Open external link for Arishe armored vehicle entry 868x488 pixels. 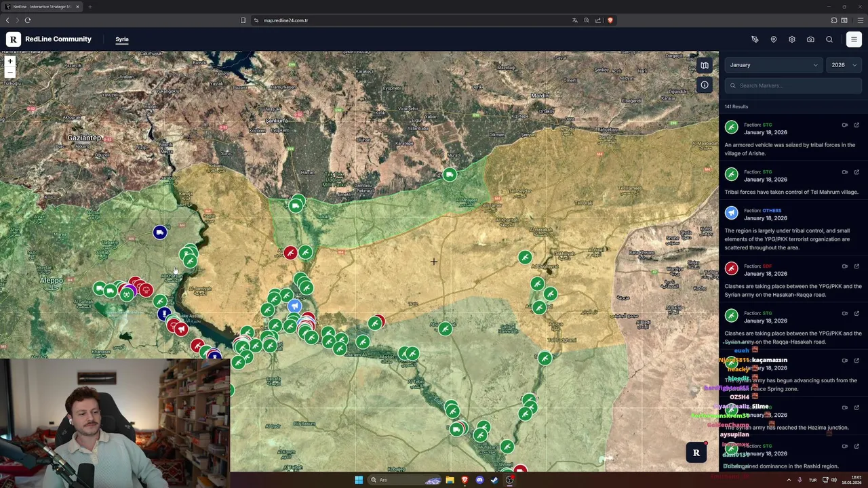[856, 125]
